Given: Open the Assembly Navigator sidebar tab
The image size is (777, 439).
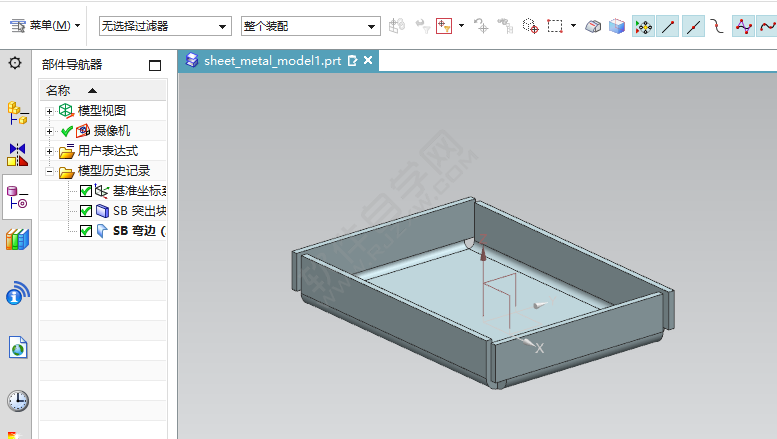Looking at the screenshot, I should pos(17,112).
